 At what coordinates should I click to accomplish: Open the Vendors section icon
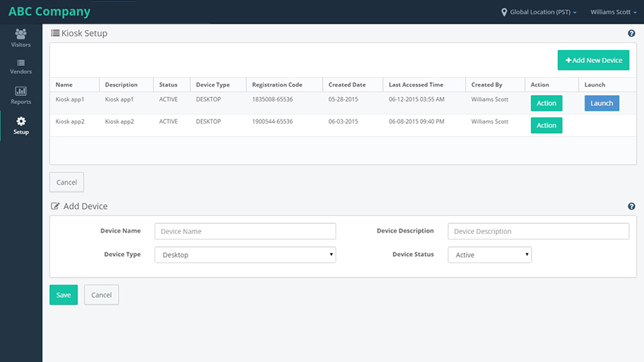[21, 62]
